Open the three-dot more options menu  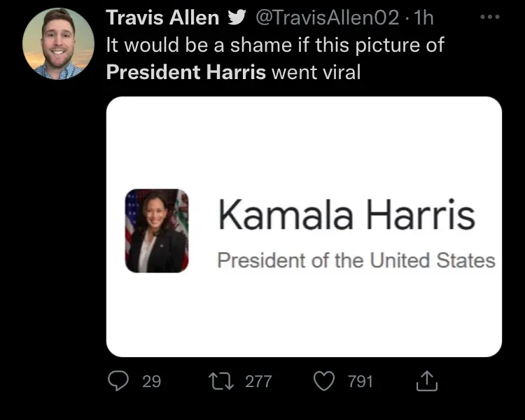(x=488, y=17)
